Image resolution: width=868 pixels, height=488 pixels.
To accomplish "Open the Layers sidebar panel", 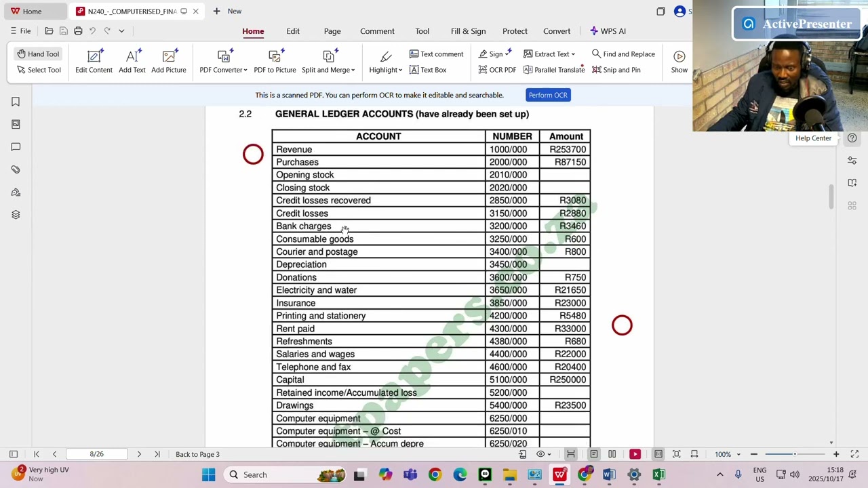I will point(16,215).
